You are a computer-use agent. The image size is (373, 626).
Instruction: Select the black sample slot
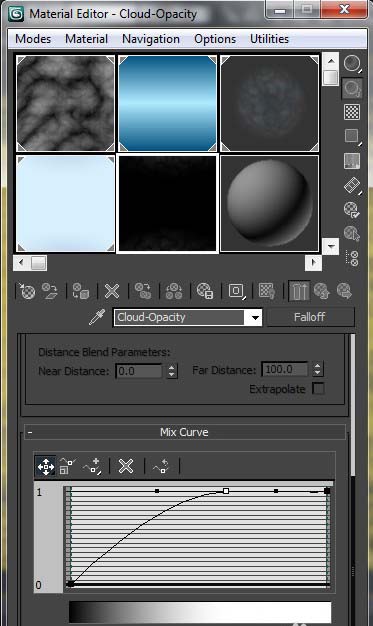click(168, 204)
